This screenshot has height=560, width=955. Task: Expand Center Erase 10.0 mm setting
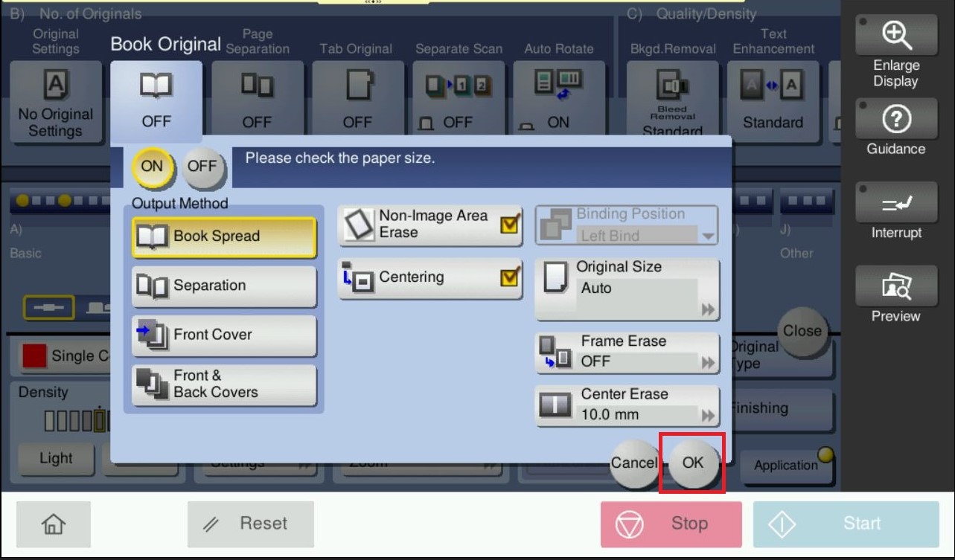pos(627,405)
